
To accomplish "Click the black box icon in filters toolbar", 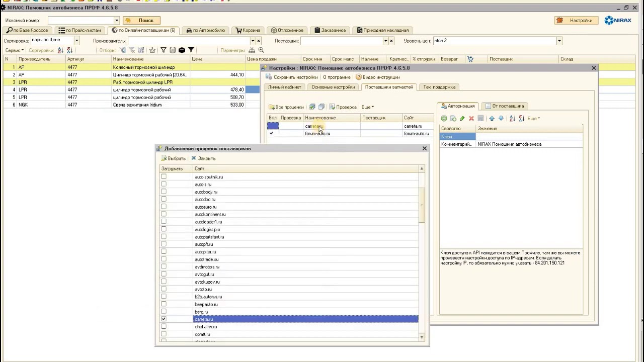I will tap(182, 50).
